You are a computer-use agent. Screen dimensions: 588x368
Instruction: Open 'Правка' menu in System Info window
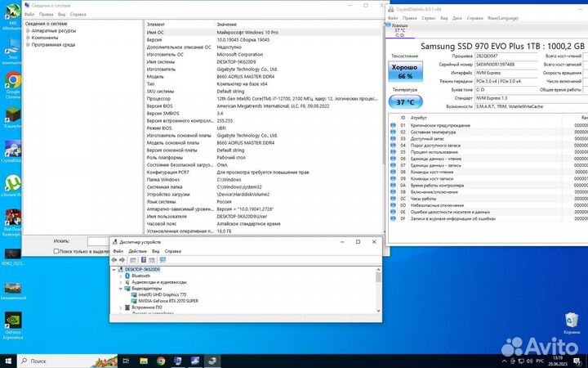[x=46, y=14]
